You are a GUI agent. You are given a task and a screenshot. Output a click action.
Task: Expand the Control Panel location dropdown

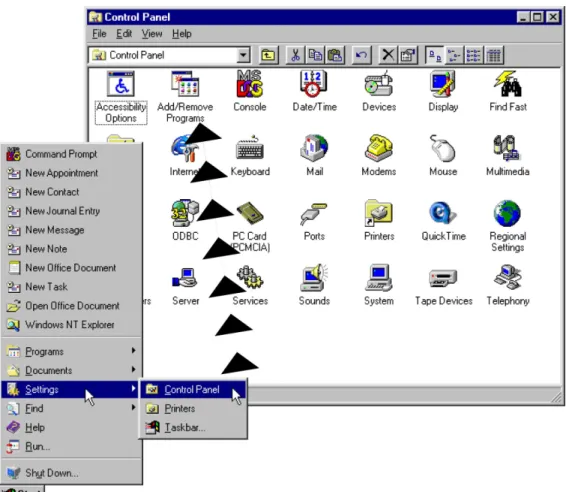tap(244, 55)
